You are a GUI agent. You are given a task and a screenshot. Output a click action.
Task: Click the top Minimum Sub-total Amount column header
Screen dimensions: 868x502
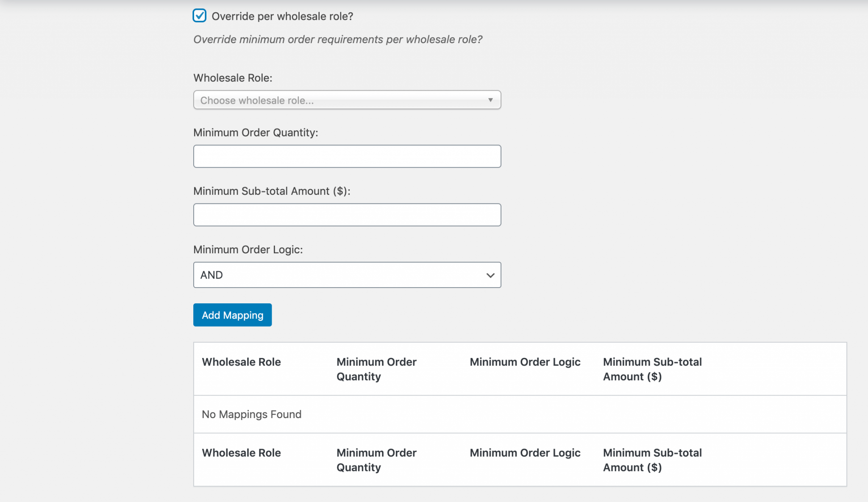tap(652, 369)
